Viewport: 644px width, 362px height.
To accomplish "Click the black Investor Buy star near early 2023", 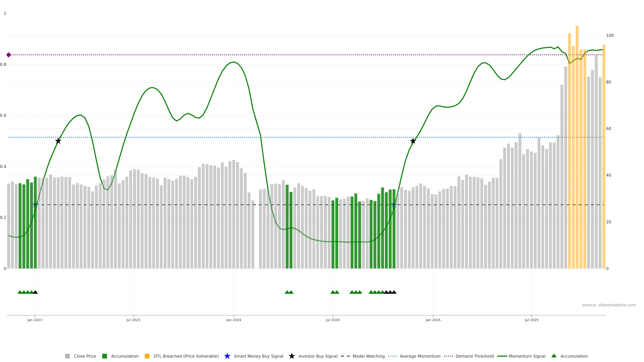I will pyautogui.click(x=58, y=141).
